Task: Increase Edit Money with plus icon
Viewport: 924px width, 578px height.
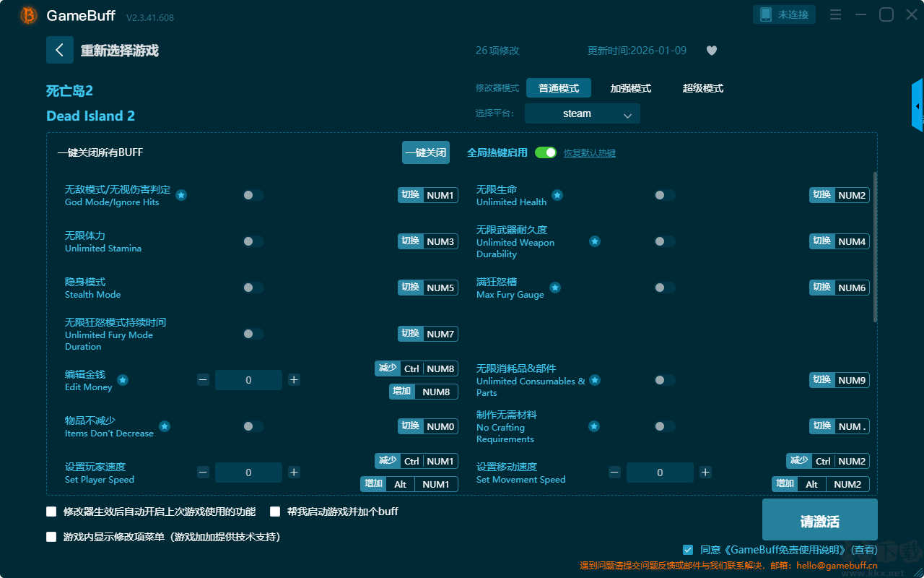Action: (x=294, y=380)
